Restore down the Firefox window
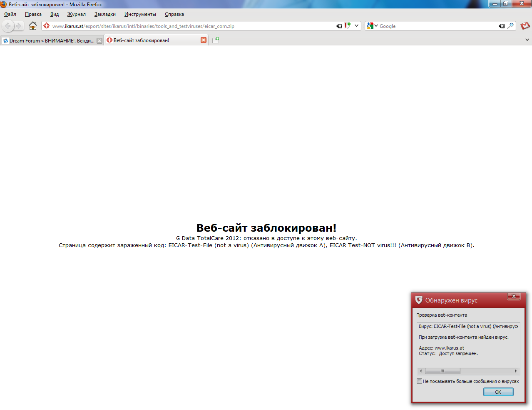532x410 pixels. tap(506, 4)
